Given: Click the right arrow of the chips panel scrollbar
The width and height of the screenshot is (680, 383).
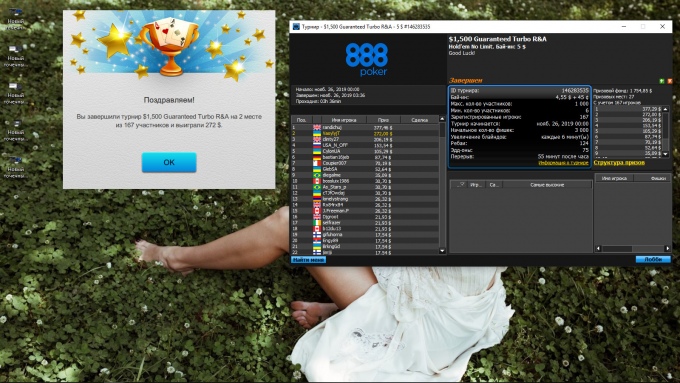Looking at the screenshot, I should click(x=667, y=249).
